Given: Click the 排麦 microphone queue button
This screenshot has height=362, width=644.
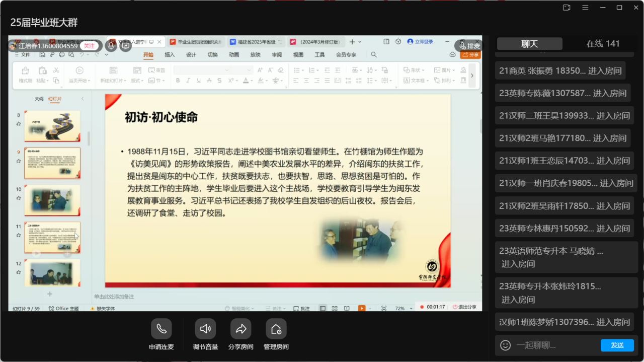Looking at the screenshot, I should click(469, 46).
